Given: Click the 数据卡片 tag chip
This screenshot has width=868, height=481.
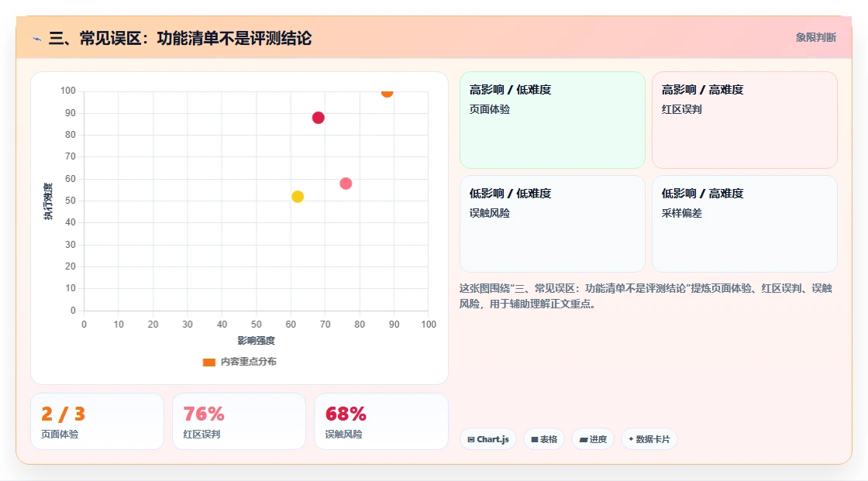Looking at the screenshot, I should pos(649,439).
